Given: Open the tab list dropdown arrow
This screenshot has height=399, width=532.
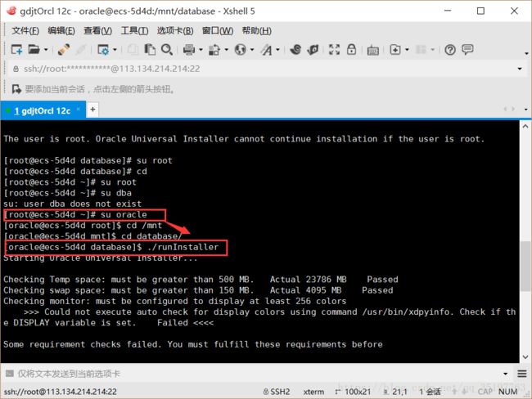Looking at the screenshot, I should 526,110.
